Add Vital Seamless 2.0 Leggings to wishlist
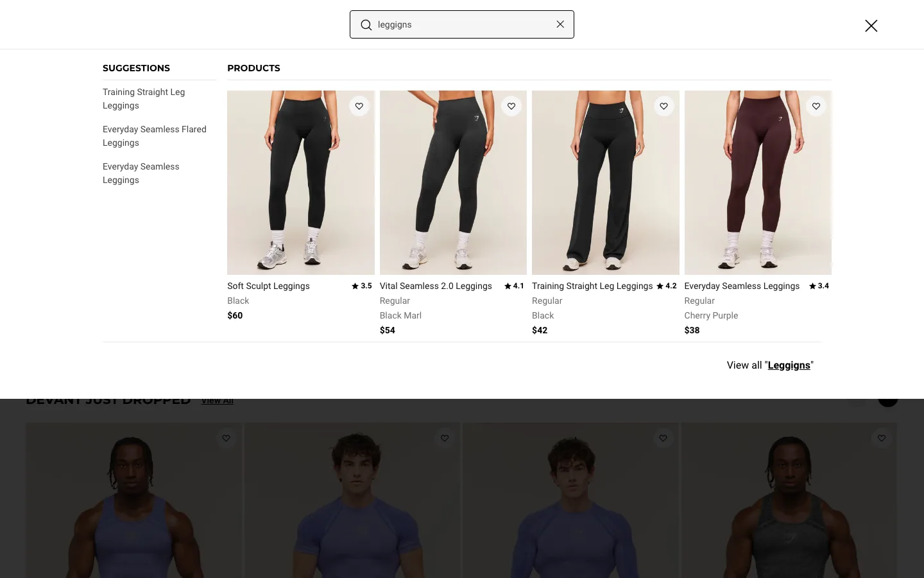The width and height of the screenshot is (924, 578). 511,106
